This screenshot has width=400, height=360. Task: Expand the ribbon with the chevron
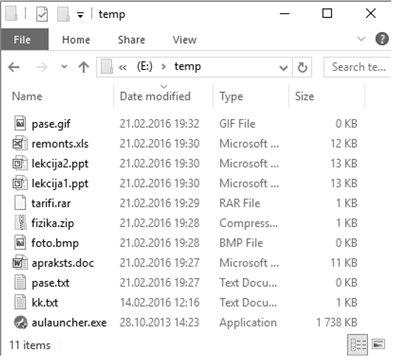pos(361,39)
